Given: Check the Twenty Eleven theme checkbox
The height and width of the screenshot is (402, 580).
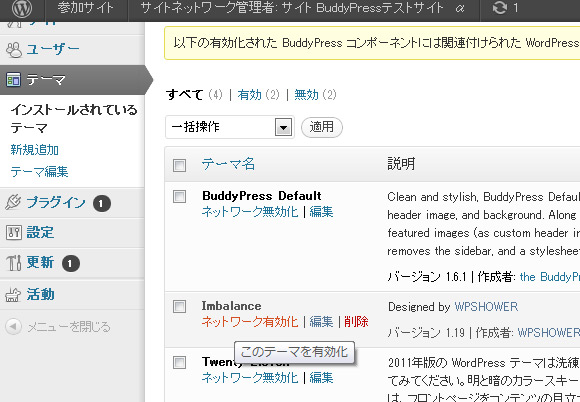Looking at the screenshot, I should point(179,362).
